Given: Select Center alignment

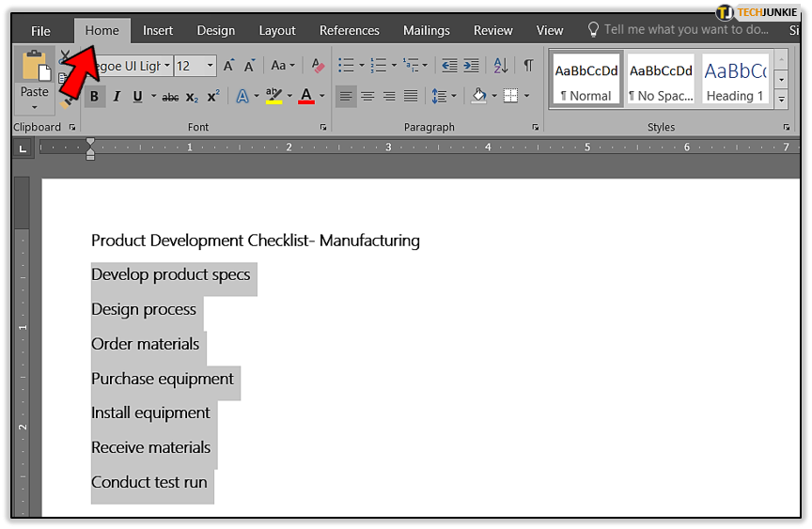Looking at the screenshot, I should click(x=367, y=96).
